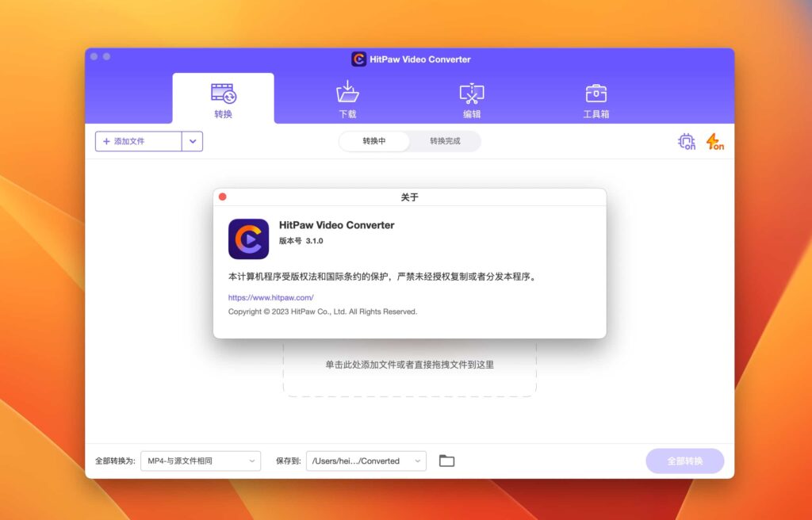The width and height of the screenshot is (812, 520).
Task: Click the 全部转换 convert all button
Action: tap(684, 460)
